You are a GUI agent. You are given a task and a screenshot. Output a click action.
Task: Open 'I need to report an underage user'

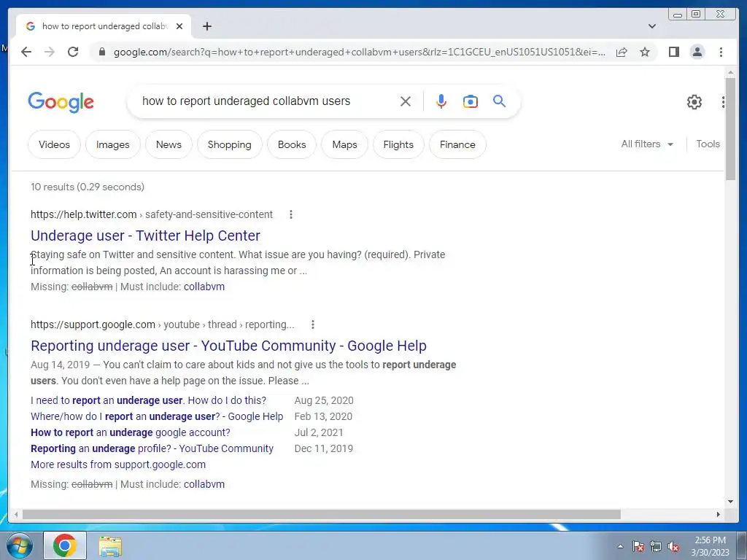coord(148,400)
